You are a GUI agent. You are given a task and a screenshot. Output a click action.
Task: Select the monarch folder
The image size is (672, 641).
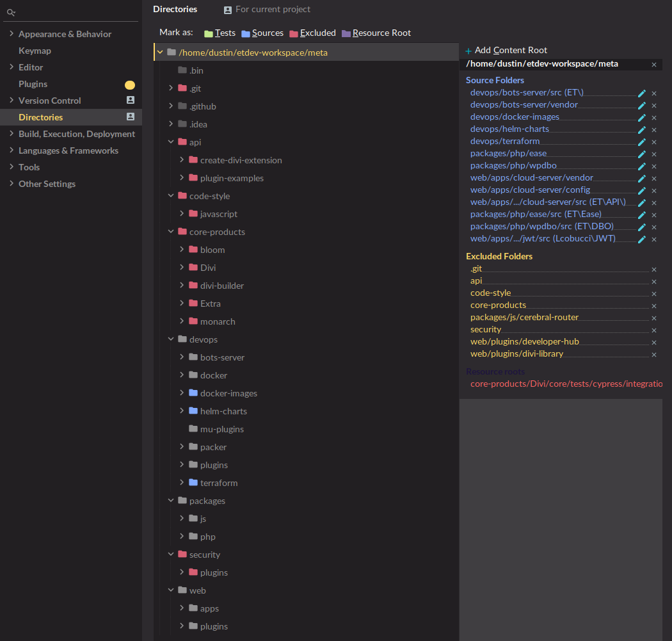pyautogui.click(x=218, y=321)
